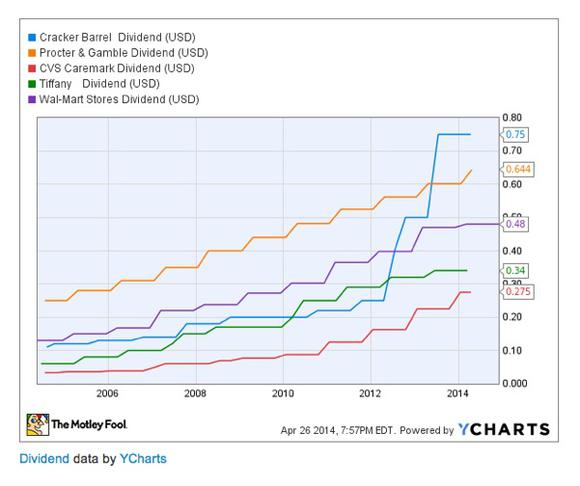Click the 0.34 Tiffany value tag
Viewport: 580px width, 486px height.
tap(515, 271)
